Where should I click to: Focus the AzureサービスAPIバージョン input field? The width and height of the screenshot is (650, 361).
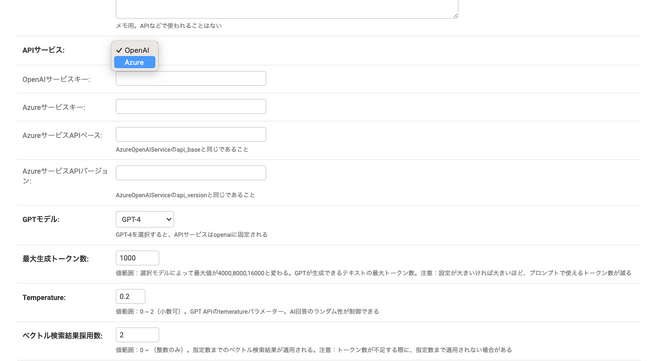tap(191, 173)
